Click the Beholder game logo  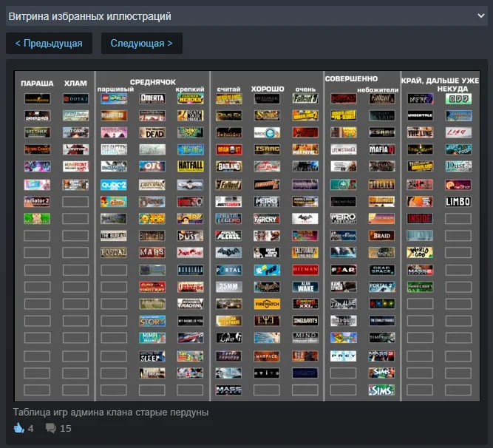point(229,132)
